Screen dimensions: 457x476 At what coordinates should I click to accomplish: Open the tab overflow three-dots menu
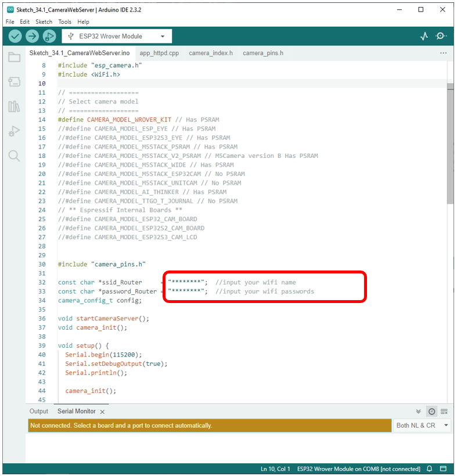point(443,53)
